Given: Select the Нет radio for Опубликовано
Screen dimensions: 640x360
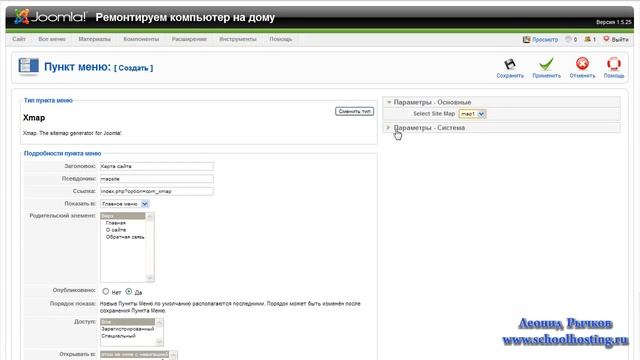Looking at the screenshot, I should click(106, 291).
